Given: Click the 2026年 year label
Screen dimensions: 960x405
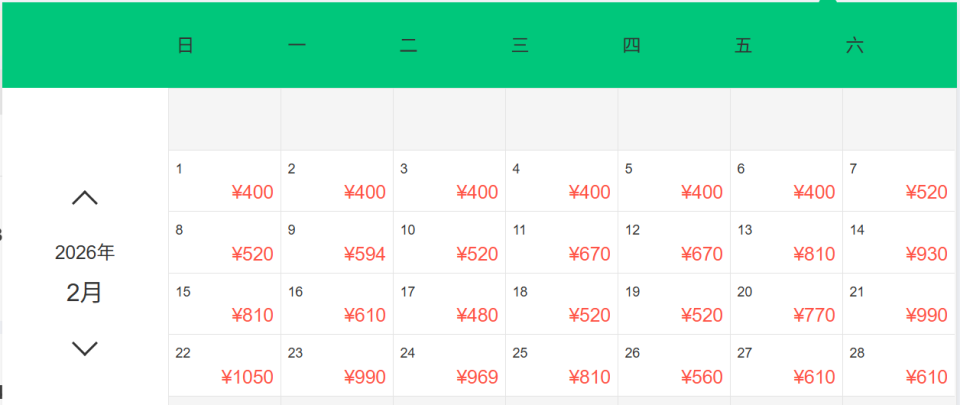Looking at the screenshot, I should point(85,253).
